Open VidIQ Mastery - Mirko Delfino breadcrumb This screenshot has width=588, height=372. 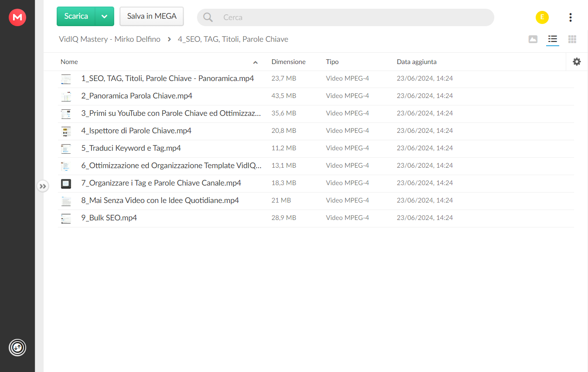tap(109, 39)
